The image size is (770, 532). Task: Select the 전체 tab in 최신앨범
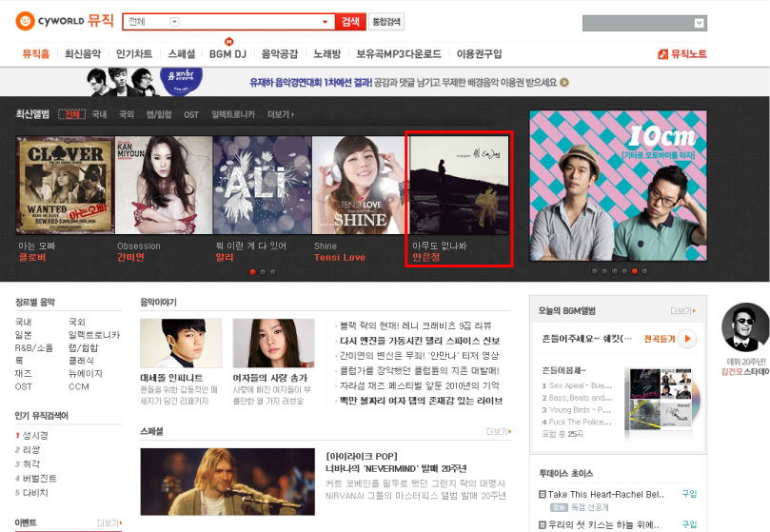(71, 114)
